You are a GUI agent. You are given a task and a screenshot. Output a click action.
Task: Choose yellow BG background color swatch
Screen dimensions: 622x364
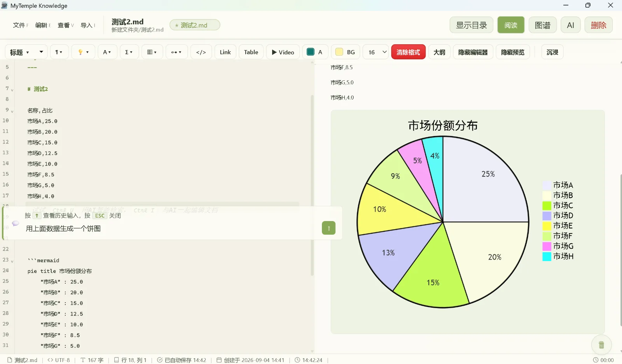[x=339, y=52]
